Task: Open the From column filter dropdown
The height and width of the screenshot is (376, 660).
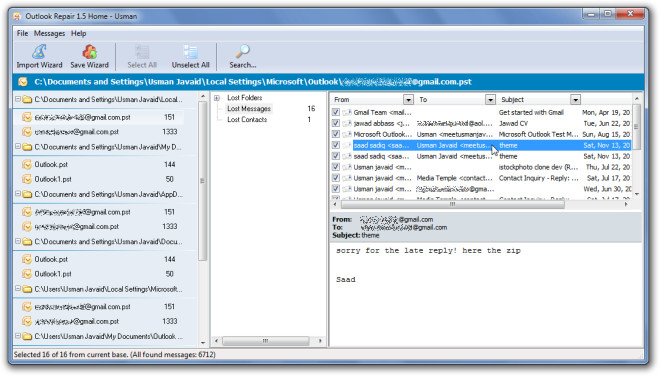Action: (408, 99)
